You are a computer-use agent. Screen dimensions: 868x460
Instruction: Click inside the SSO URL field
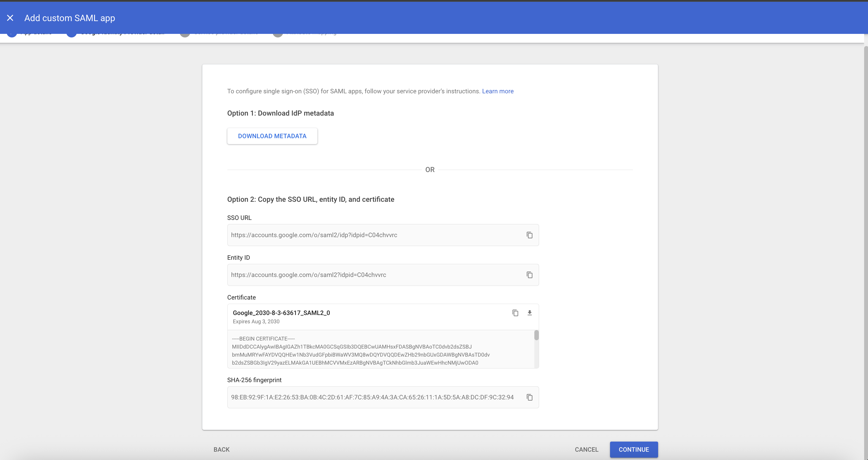click(x=383, y=235)
